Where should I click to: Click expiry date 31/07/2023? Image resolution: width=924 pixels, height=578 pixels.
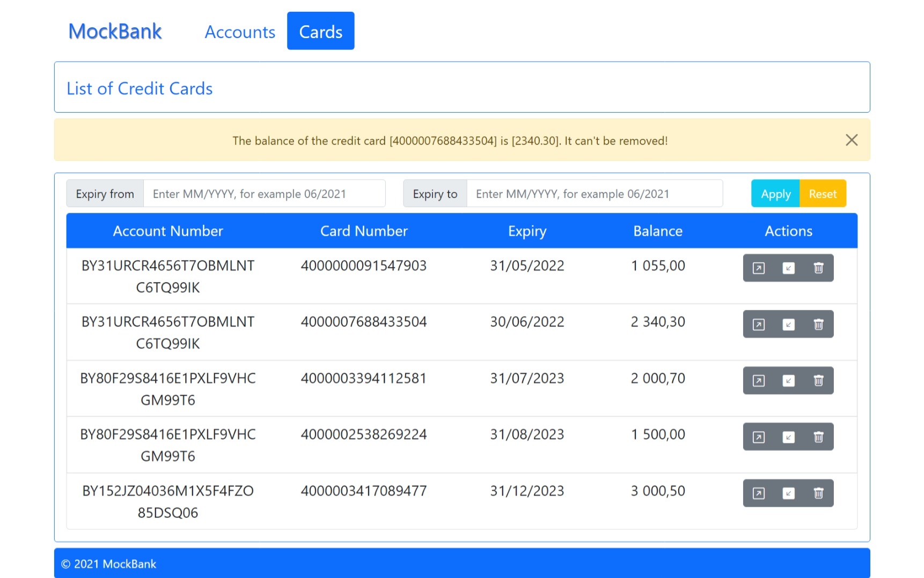[527, 378]
